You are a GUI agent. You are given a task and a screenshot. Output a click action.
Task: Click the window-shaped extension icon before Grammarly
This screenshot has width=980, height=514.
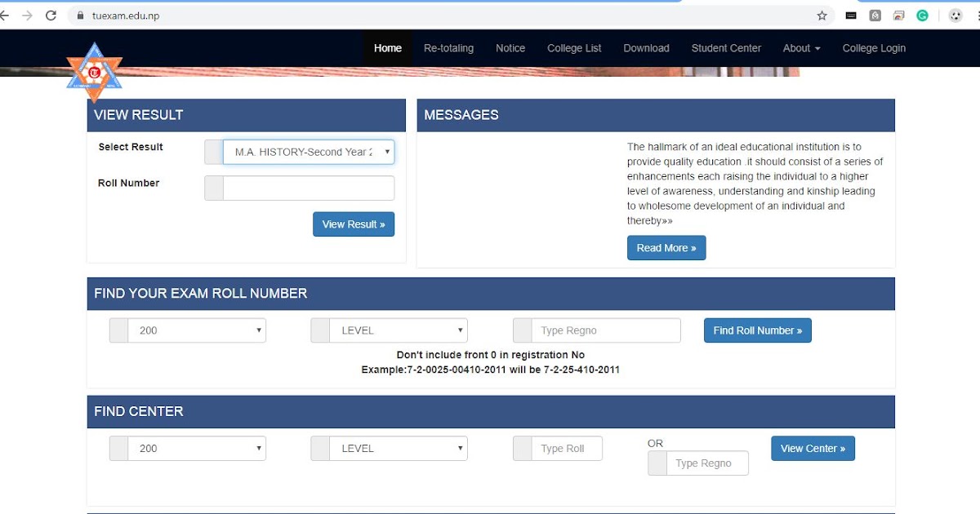point(898,16)
